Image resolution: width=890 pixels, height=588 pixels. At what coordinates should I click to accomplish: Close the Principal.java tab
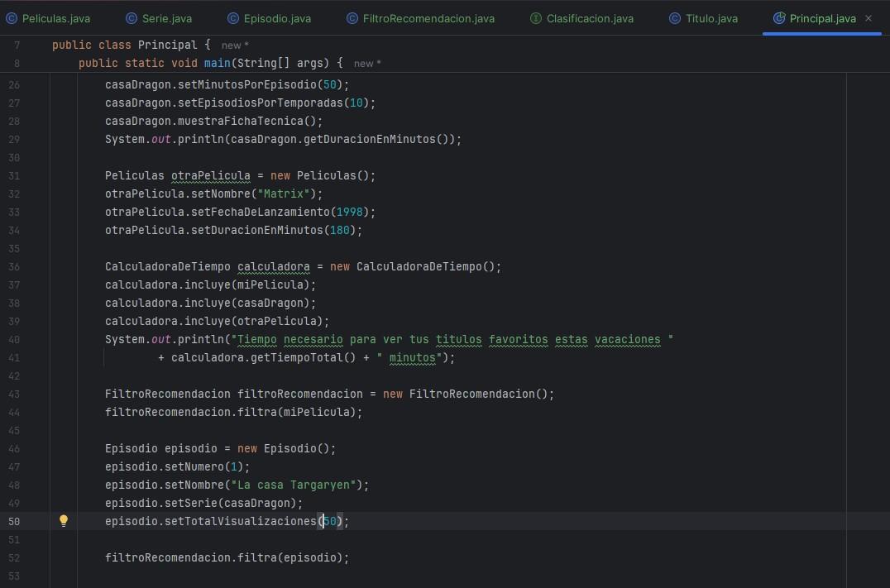(868, 18)
